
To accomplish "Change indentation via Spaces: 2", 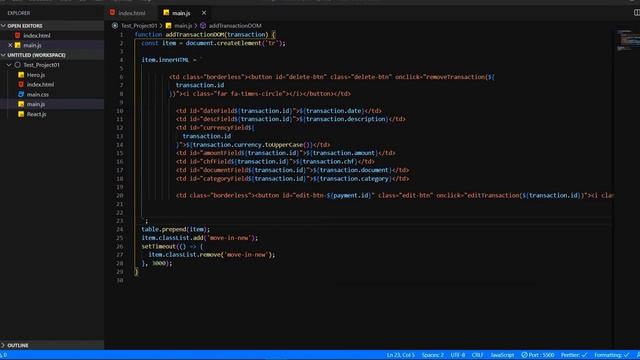I will 433,355.
